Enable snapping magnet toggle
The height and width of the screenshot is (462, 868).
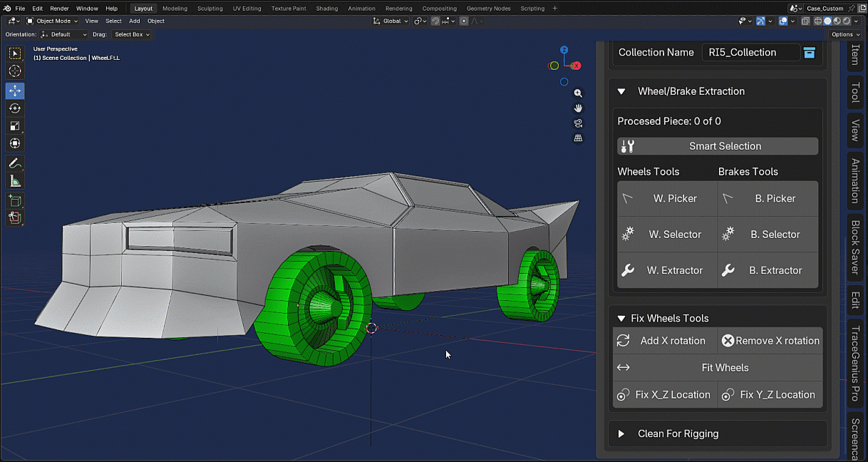coord(435,21)
